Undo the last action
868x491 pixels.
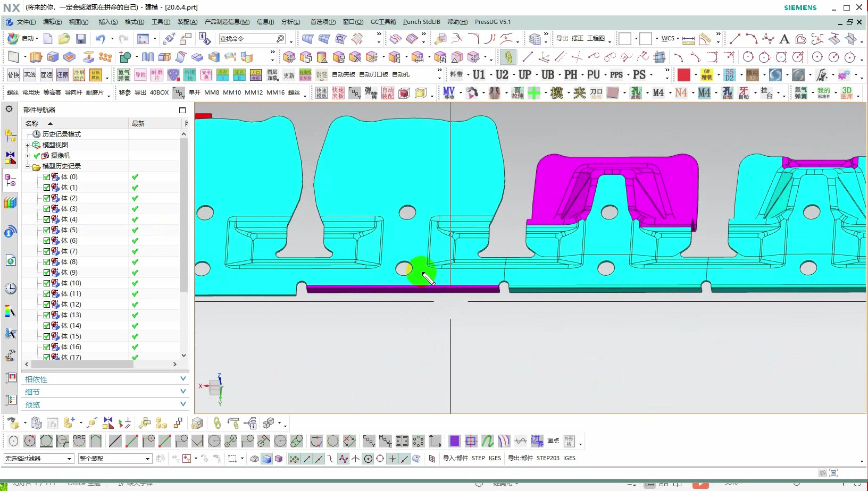click(x=100, y=39)
